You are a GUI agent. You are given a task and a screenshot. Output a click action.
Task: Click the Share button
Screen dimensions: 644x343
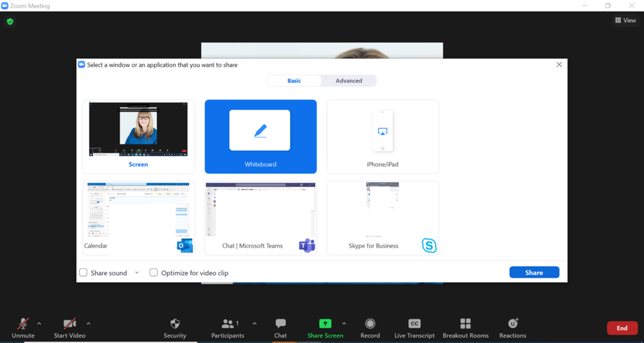tap(534, 272)
